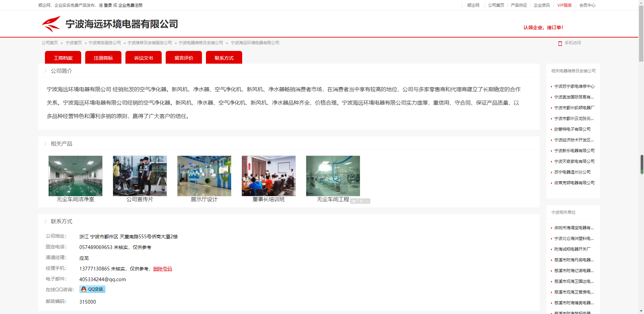Open 顺企网 in top navigation

pyautogui.click(x=473, y=5)
